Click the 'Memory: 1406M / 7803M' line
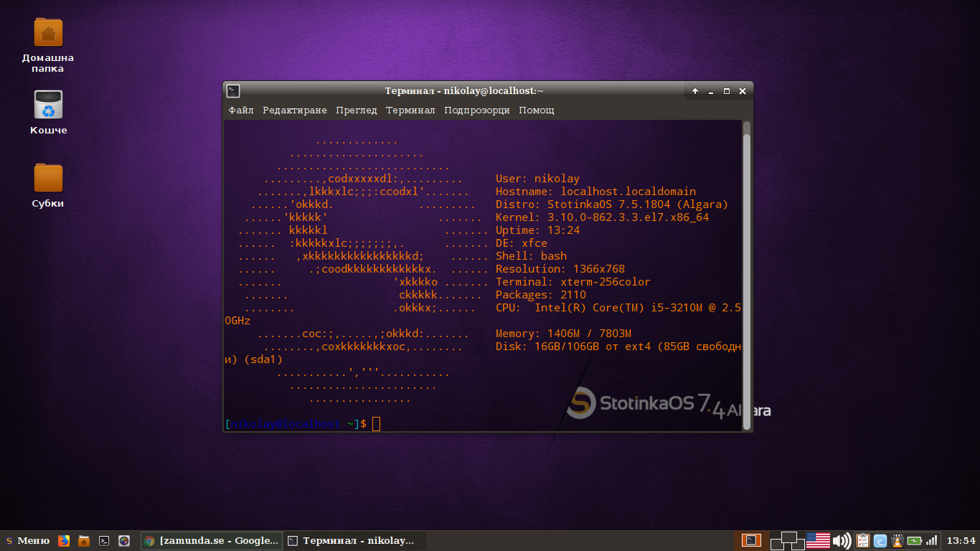980x551 pixels. pyautogui.click(x=563, y=334)
